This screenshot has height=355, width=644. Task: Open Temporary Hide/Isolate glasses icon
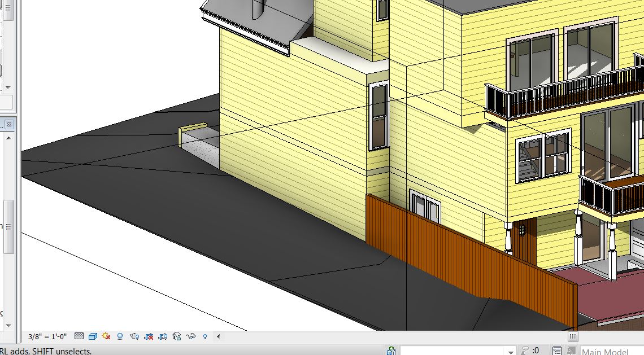(x=191, y=336)
